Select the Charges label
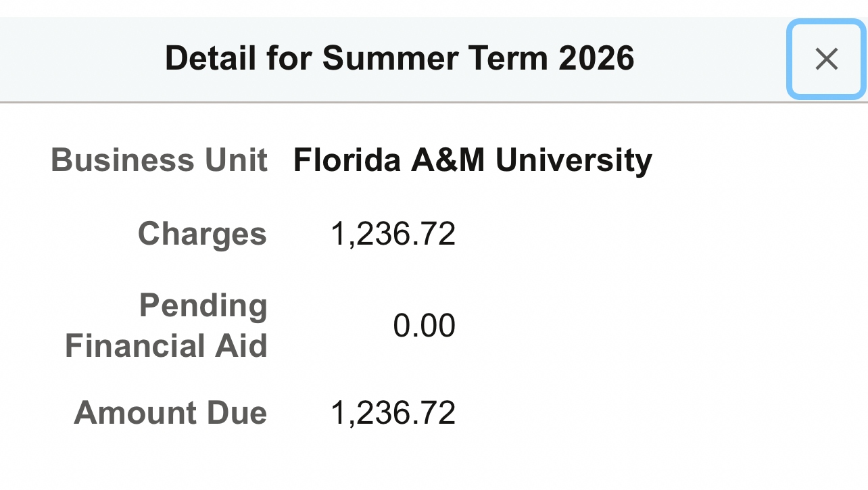Viewport: 868px width, 490px height. tap(202, 235)
